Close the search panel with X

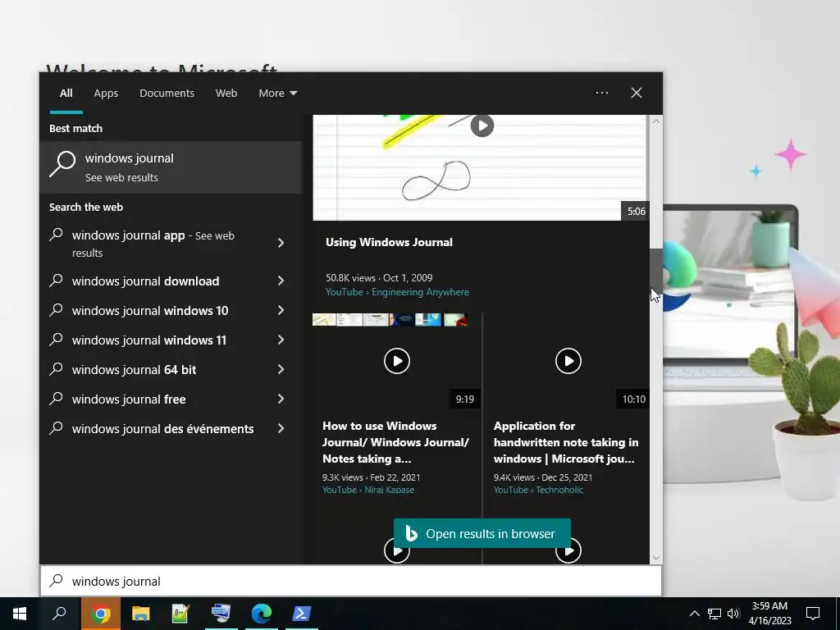tap(636, 93)
